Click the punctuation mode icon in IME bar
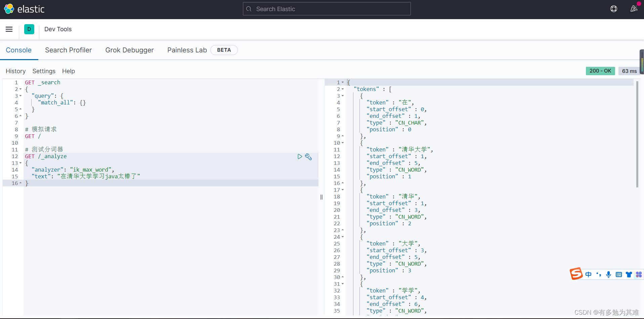Image resolution: width=644 pixels, height=319 pixels. pyautogui.click(x=599, y=274)
